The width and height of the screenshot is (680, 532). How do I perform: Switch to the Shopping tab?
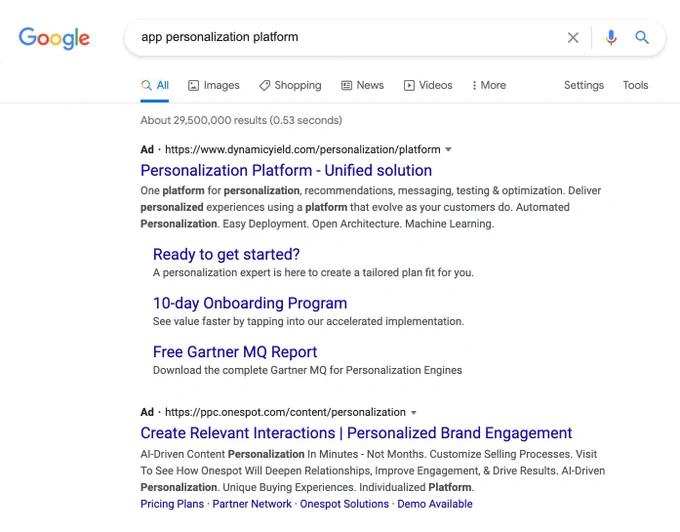point(290,85)
